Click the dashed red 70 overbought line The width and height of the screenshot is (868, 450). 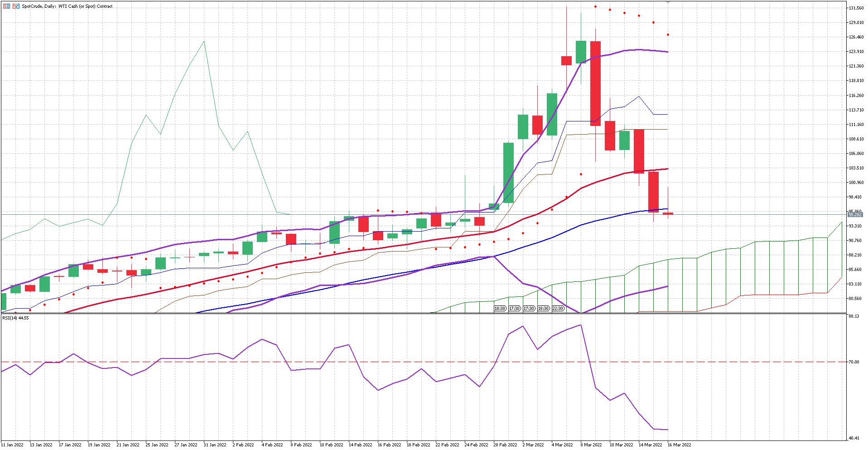coord(408,361)
